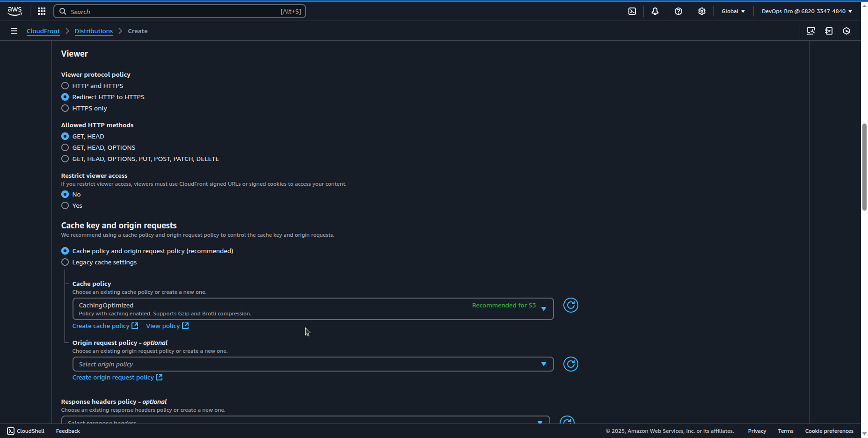Viewport: 868px width, 438px height.
Task: Click CloudShell icon in the footer
Action: click(x=11, y=431)
